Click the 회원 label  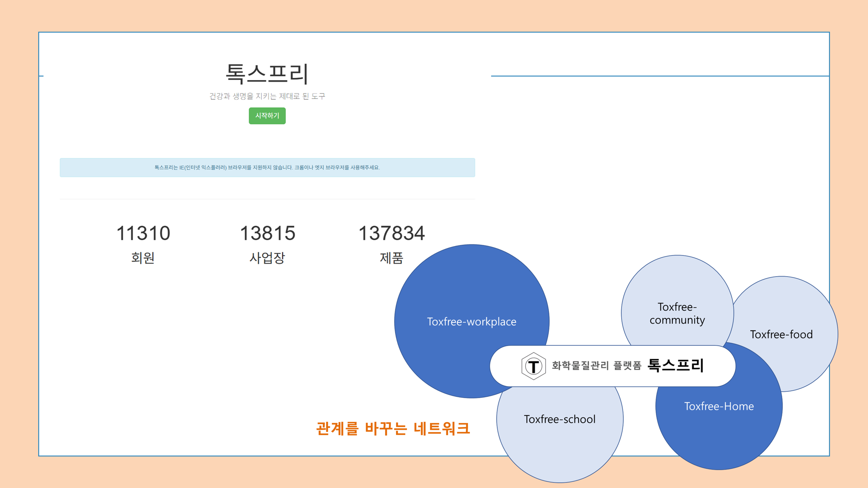(x=143, y=258)
